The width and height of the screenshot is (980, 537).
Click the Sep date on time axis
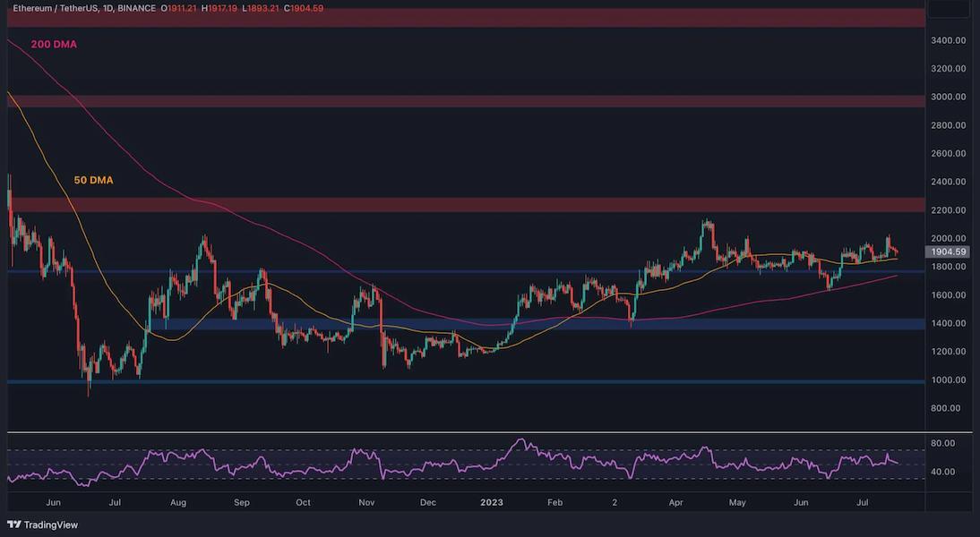[241, 502]
